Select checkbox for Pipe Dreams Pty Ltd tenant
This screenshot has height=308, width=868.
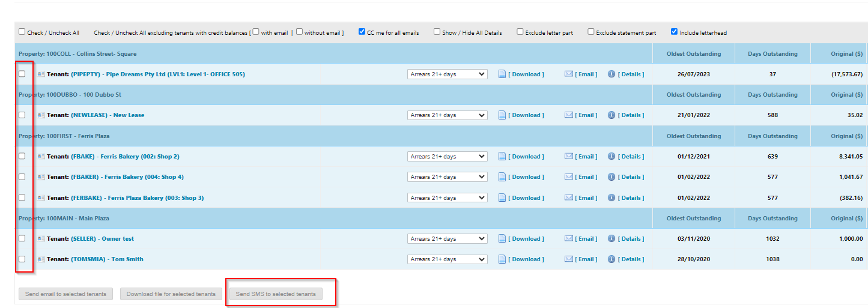click(x=22, y=74)
